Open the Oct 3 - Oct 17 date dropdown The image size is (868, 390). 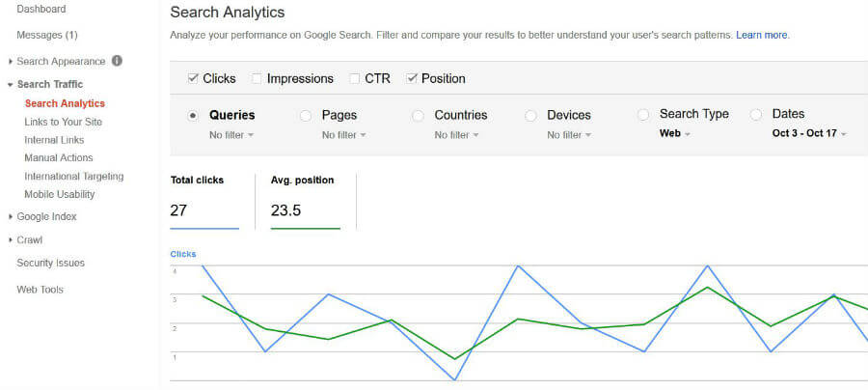(810, 134)
